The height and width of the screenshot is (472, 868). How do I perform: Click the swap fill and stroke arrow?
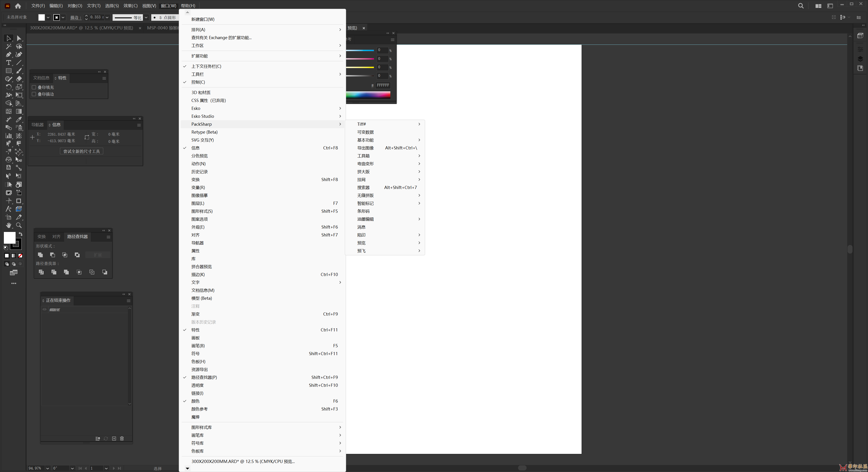click(x=21, y=234)
